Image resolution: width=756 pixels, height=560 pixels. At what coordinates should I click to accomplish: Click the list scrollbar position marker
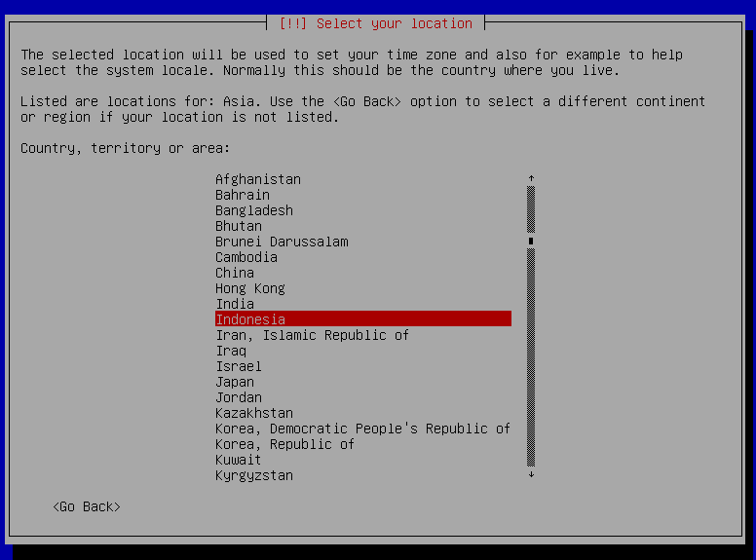coord(531,241)
